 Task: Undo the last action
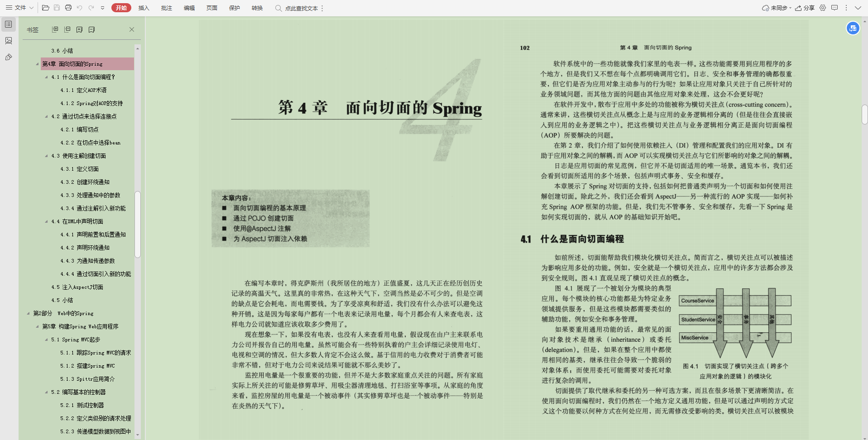[x=80, y=8]
